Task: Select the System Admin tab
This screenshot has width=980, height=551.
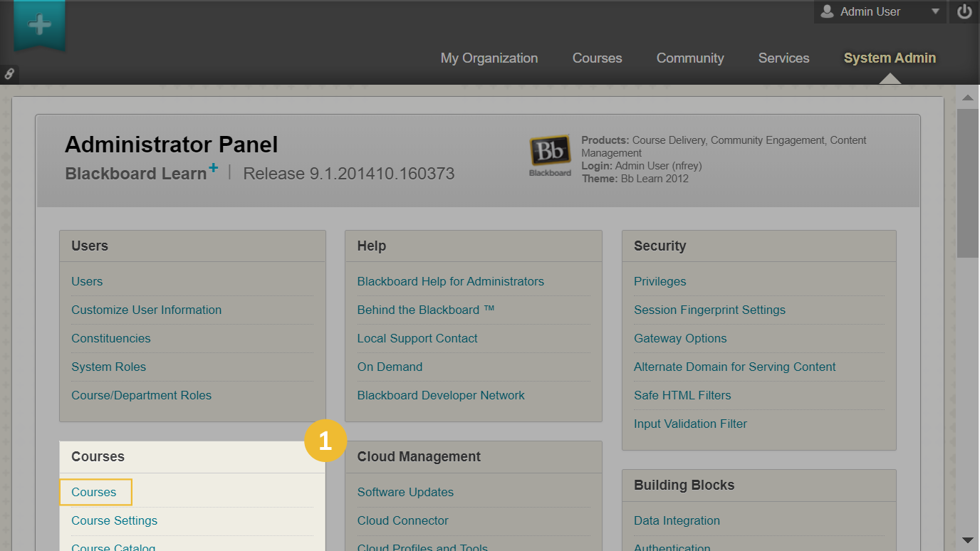Action: 890,58
